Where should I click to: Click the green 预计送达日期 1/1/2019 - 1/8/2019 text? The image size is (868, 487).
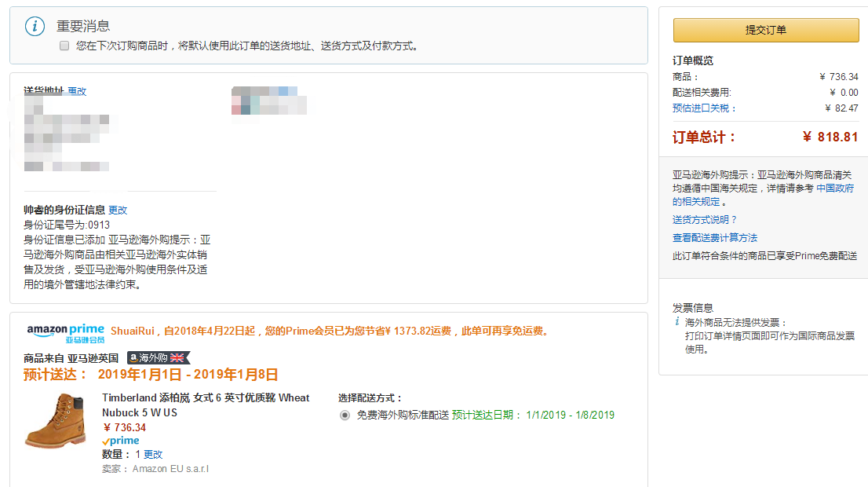click(x=533, y=415)
